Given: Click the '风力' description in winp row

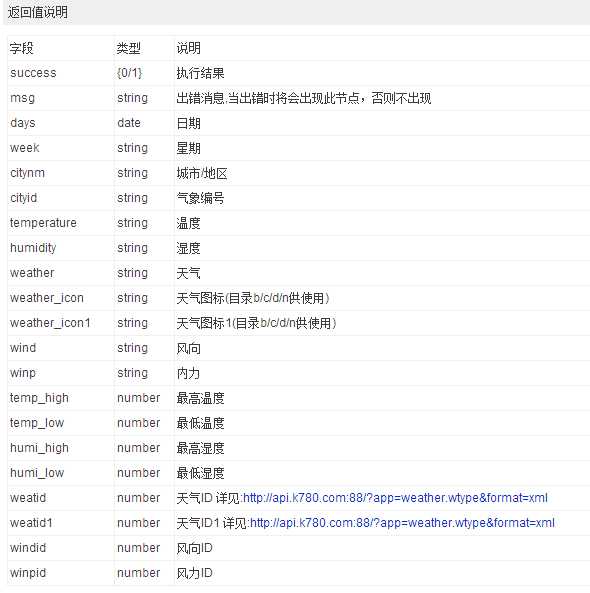Looking at the screenshot, I should (188, 373).
